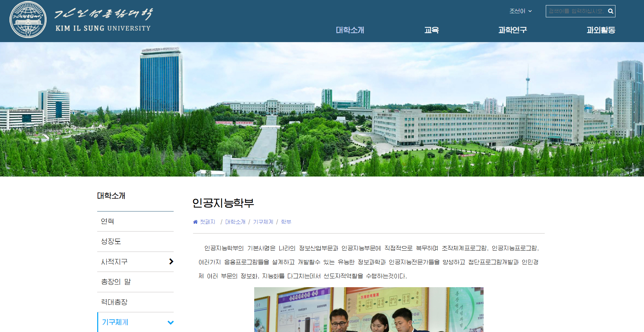The height and width of the screenshot is (332, 644).
Task: Open the 과학연구 top menu
Action: (512, 30)
